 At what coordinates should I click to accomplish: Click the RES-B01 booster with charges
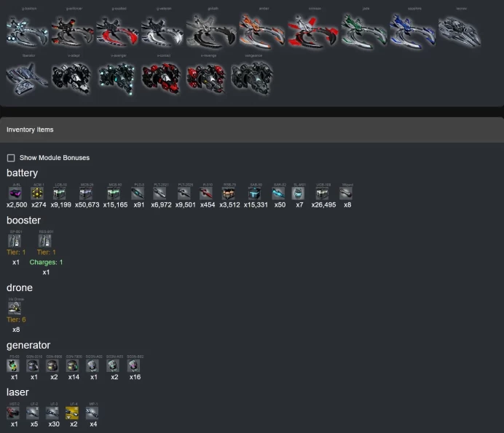pos(44,241)
